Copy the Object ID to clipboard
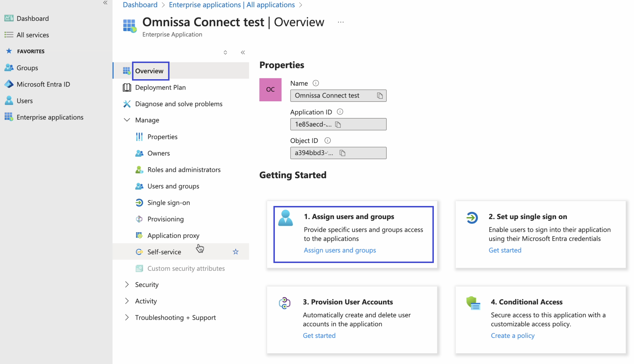This screenshot has width=634, height=364. (x=342, y=153)
